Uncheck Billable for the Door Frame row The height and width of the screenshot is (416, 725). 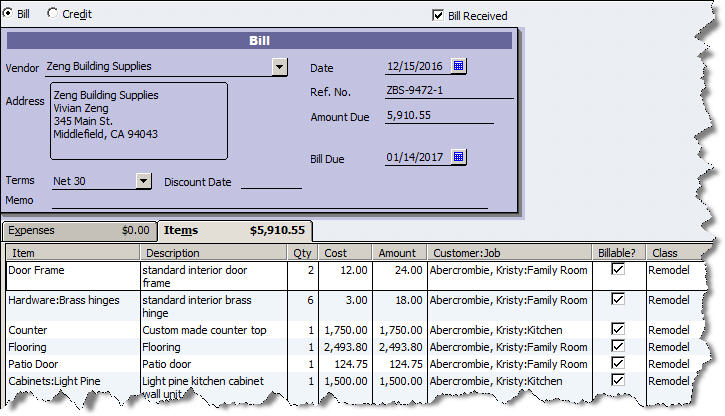(x=618, y=270)
